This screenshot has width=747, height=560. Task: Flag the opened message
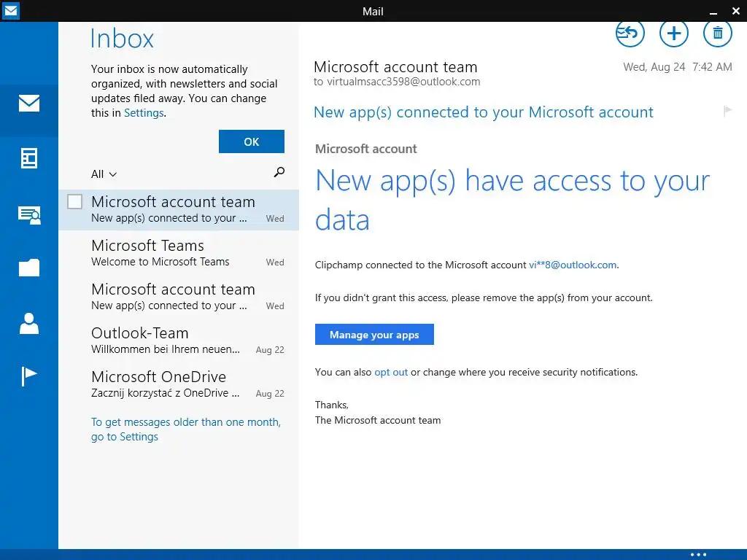[x=727, y=111]
